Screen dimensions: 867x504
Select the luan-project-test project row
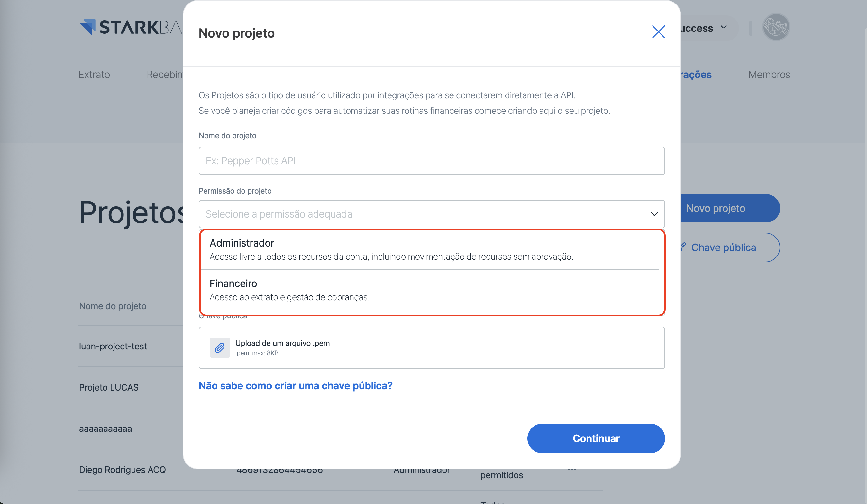coord(113,346)
